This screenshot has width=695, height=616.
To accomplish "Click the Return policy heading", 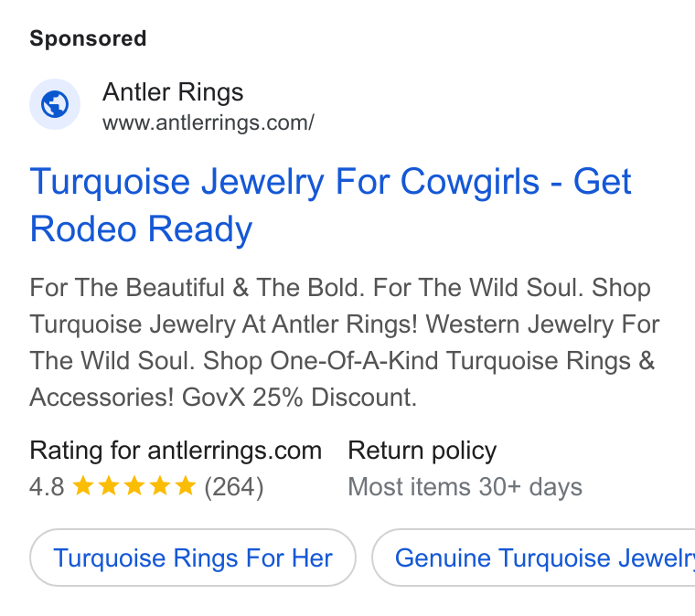I will click(x=422, y=451).
